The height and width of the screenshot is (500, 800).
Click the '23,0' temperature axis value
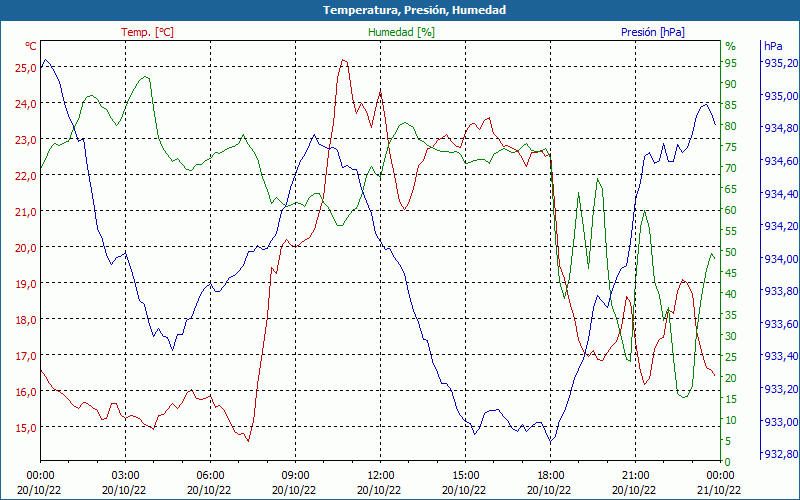click(26, 139)
